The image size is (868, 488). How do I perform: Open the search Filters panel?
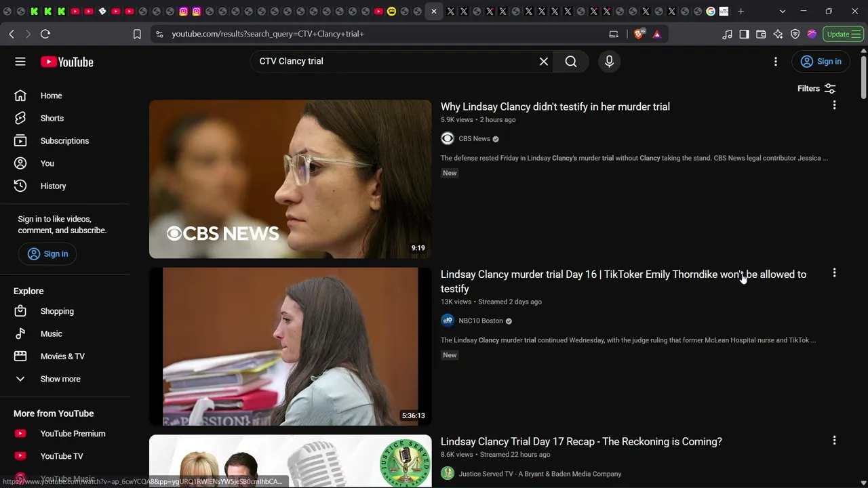[816, 89]
